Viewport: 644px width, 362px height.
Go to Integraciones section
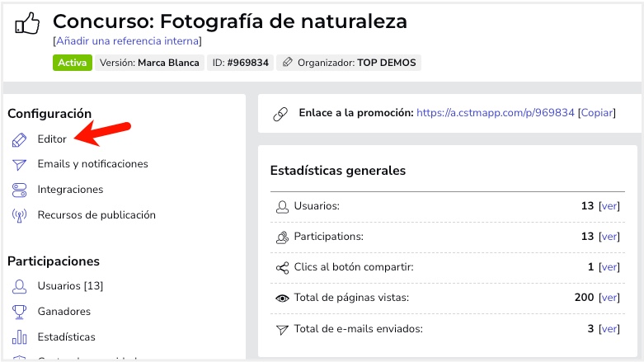[70, 190]
